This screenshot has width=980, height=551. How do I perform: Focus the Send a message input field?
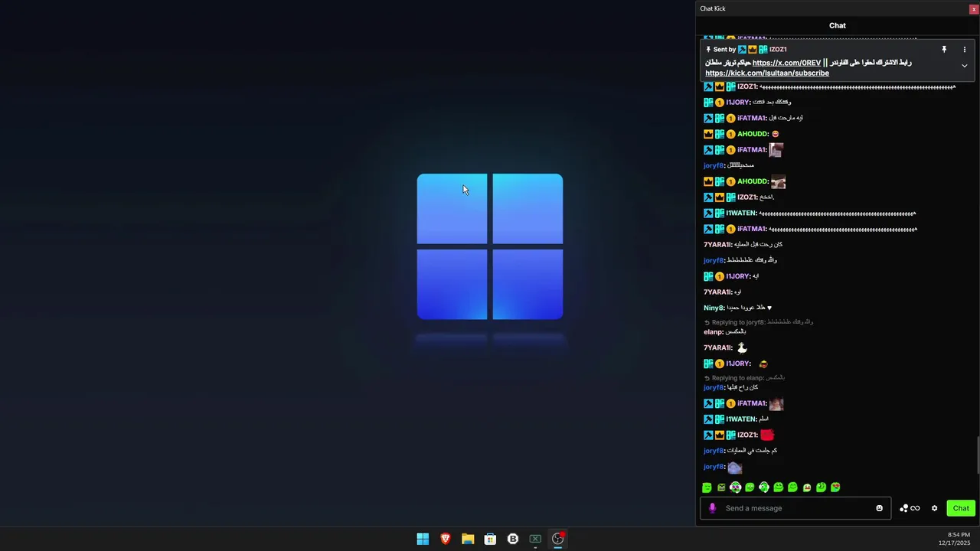(795, 508)
